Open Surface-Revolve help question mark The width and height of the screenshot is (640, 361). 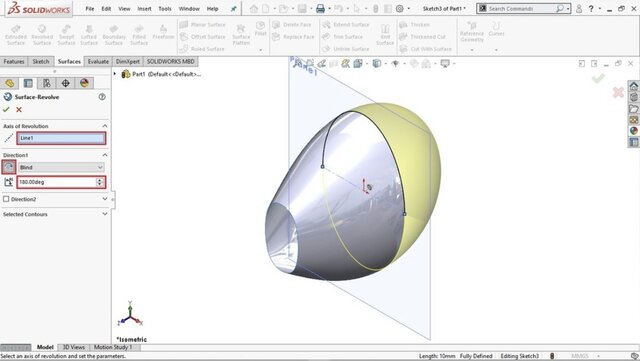click(x=102, y=97)
